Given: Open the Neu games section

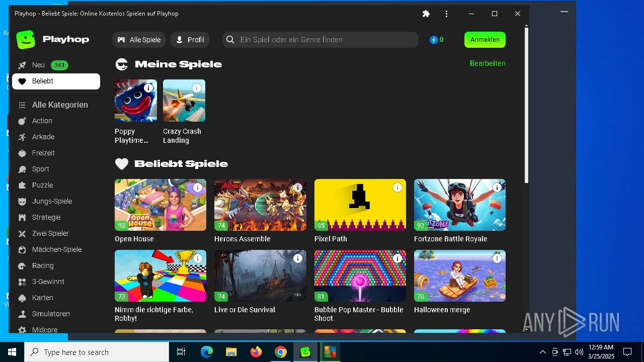Looking at the screenshot, I should [56, 65].
